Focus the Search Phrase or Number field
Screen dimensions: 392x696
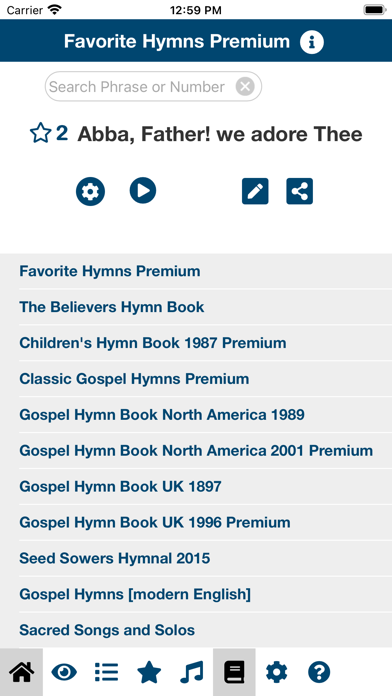point(153,87)
